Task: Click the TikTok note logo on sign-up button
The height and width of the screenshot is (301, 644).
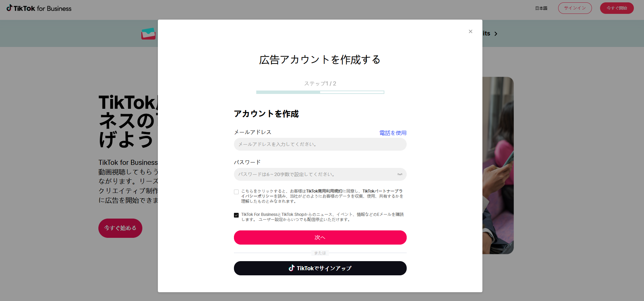Action: pos(291,268)
